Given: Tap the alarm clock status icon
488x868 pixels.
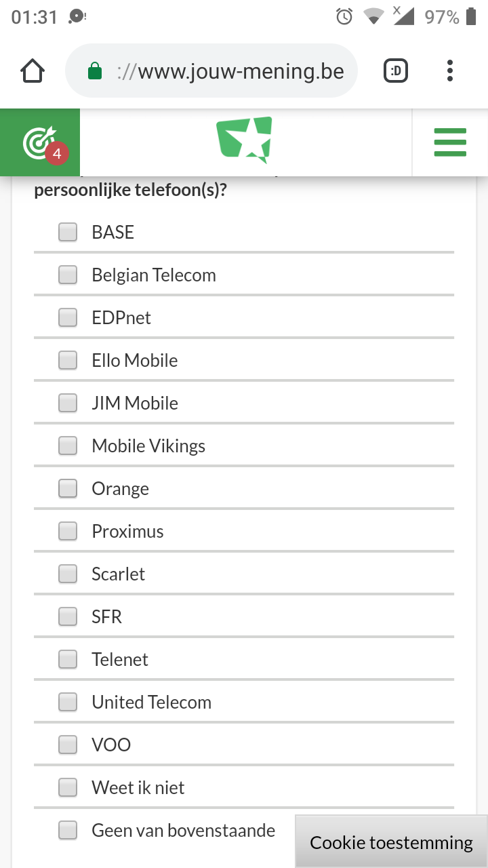Looking at the screenshot, I should pos(344,17).
